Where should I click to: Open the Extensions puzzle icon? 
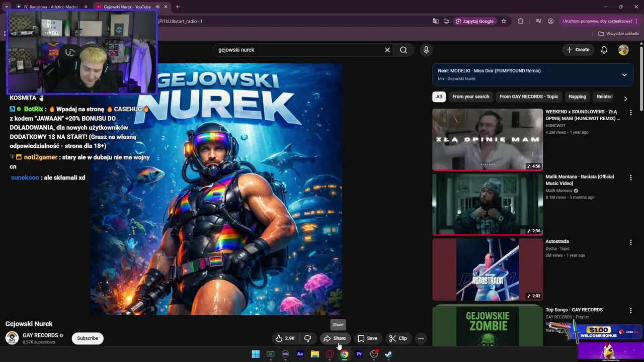(x=521, y=21)
